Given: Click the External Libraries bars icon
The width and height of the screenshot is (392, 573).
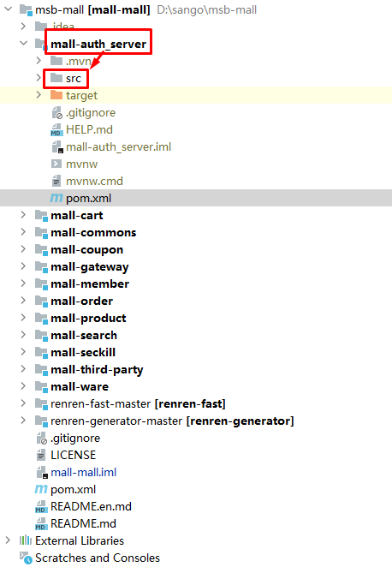Looking at the screenshot, I should 26,540.
